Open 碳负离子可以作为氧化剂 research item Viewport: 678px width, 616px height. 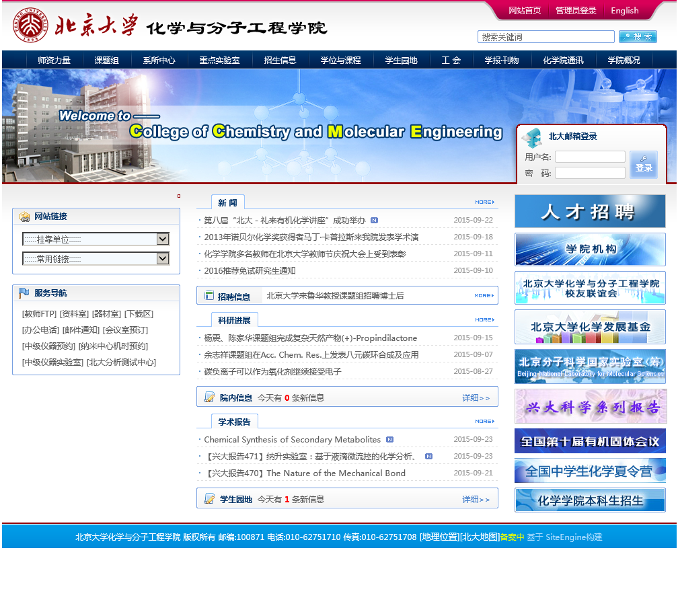click(272, 372)
